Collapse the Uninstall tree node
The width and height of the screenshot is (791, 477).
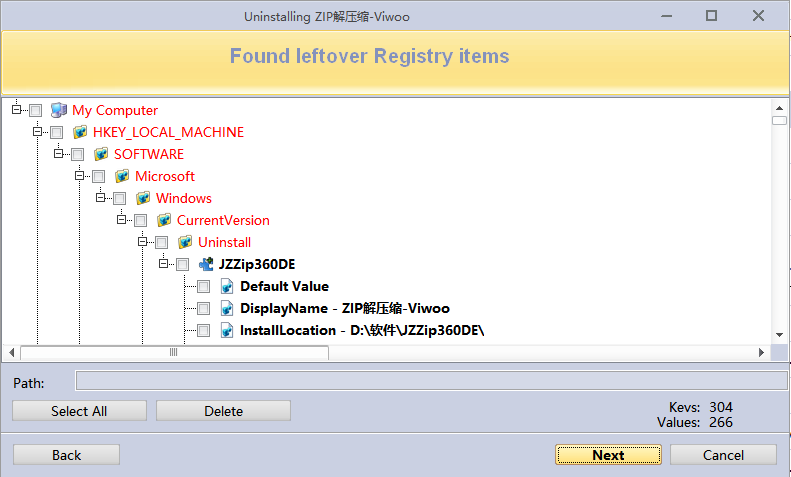143,242
